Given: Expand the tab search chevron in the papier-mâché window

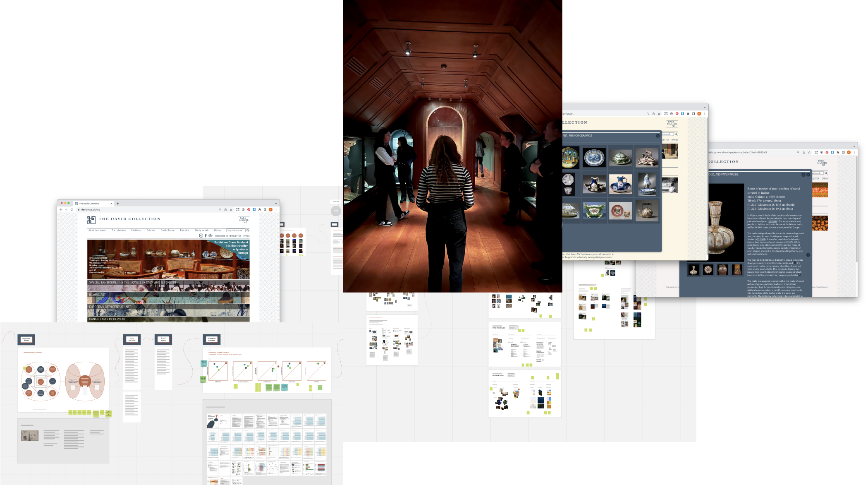Looking at the screenshot, I should point(854,146).
